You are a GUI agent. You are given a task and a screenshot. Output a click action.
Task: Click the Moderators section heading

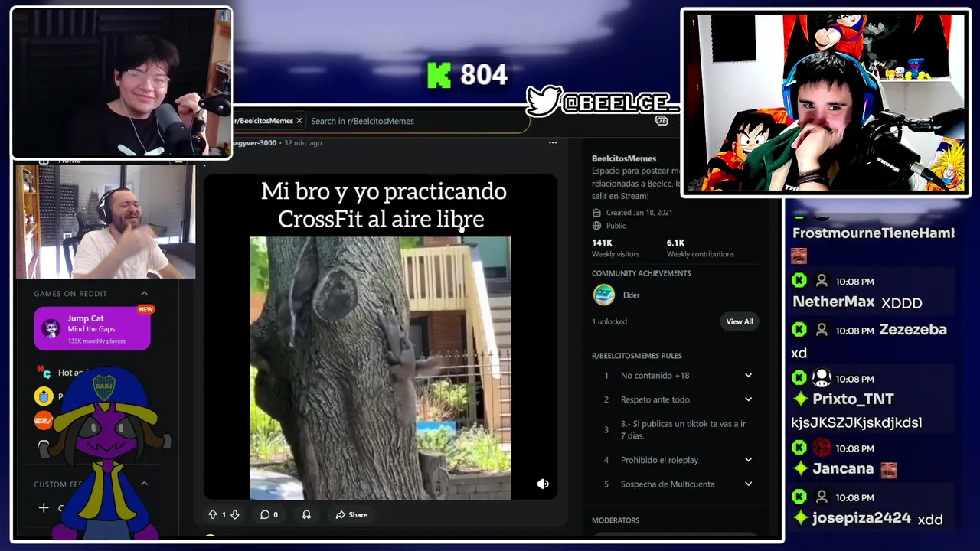coord(616,520)
